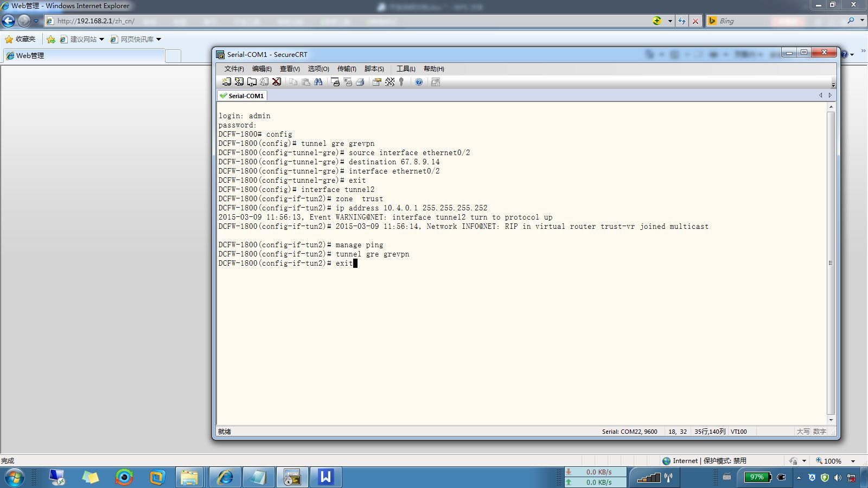Click the tab scroll left arrow
This screenshot has height=488, width=868.
(x=820, y=95)
